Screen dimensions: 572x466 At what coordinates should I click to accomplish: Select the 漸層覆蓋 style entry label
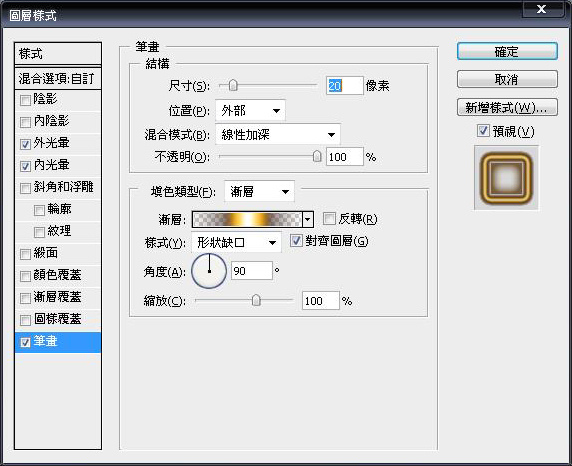[57, 297]
